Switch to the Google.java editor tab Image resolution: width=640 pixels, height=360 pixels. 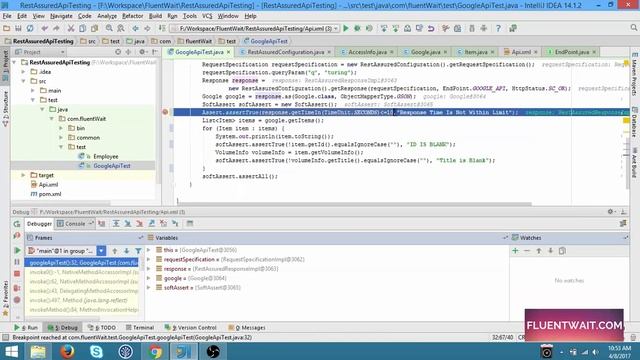425,52
